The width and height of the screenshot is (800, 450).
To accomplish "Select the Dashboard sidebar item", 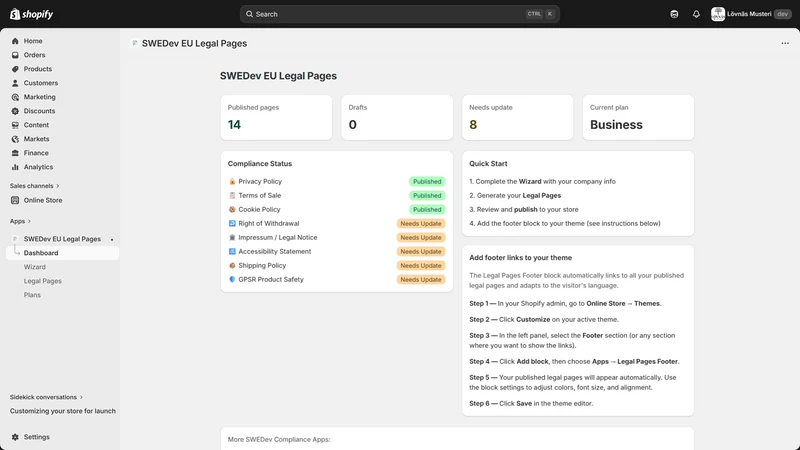I will coord(62,253).
